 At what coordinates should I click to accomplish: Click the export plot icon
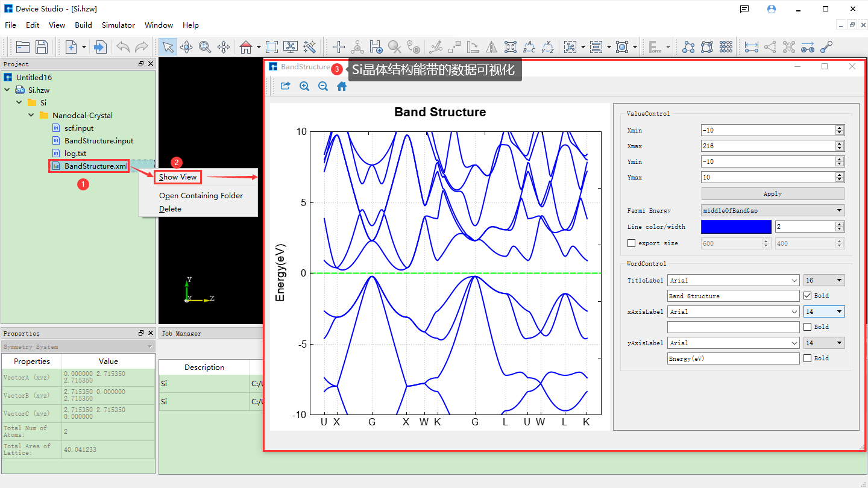pos(286,86)
